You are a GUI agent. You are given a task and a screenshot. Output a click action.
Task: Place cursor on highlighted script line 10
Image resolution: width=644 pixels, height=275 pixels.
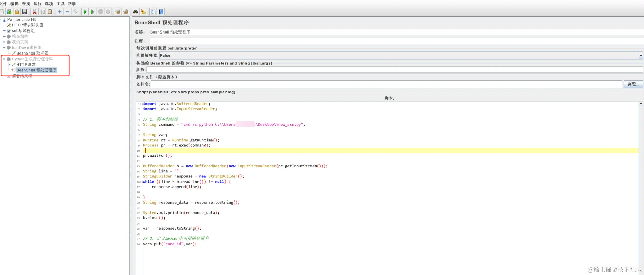pos(390,150)
